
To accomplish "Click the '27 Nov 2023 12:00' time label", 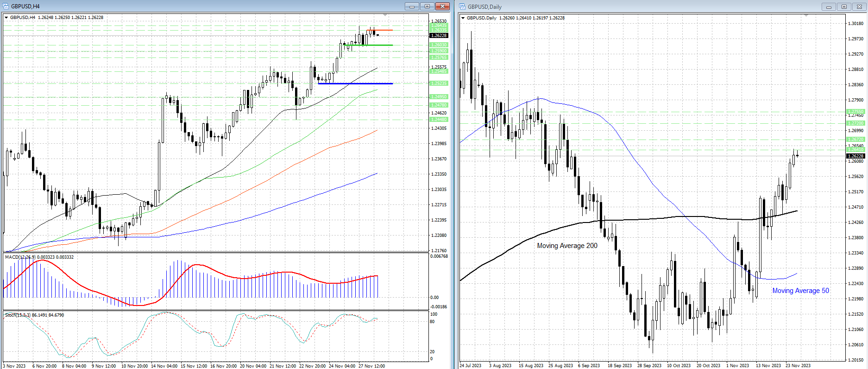I will coord(372,366).
